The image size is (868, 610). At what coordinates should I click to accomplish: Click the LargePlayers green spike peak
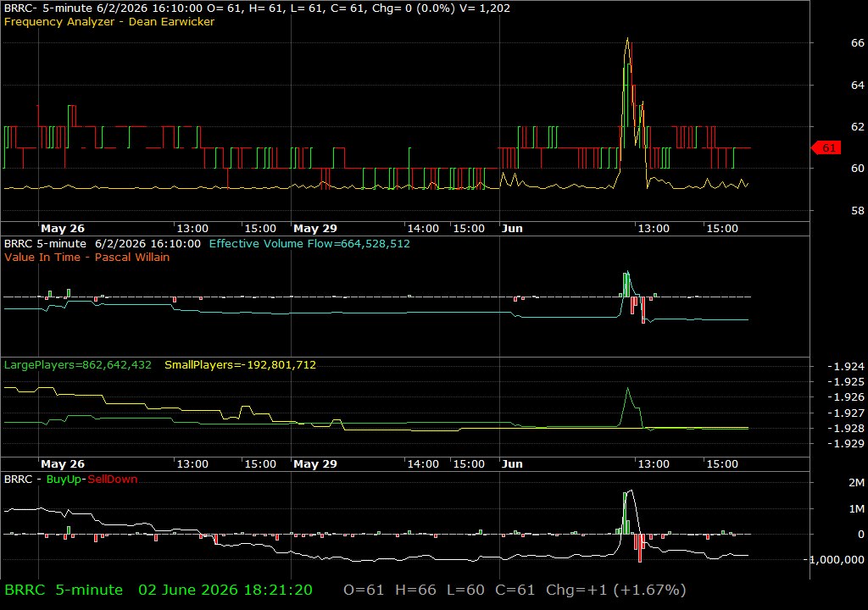click(627, 389)
